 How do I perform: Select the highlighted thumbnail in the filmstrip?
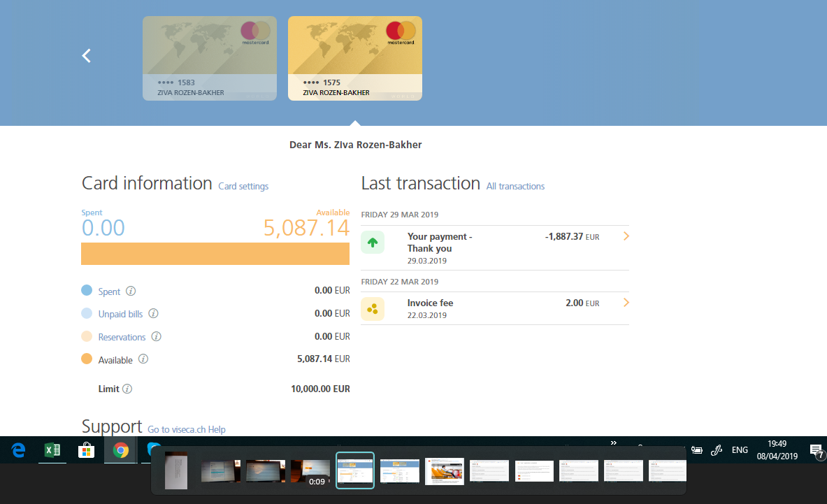355,470
